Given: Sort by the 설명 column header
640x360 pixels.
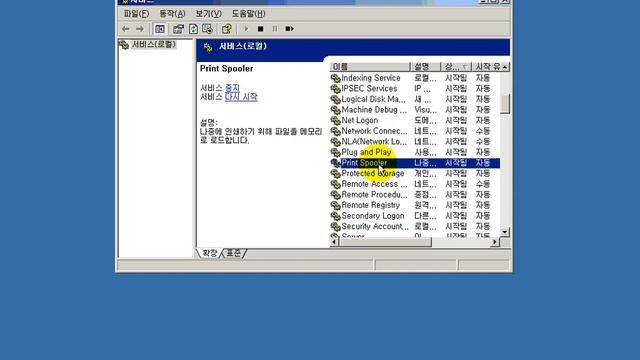Looking at the screenshot, I should (425, 67).
